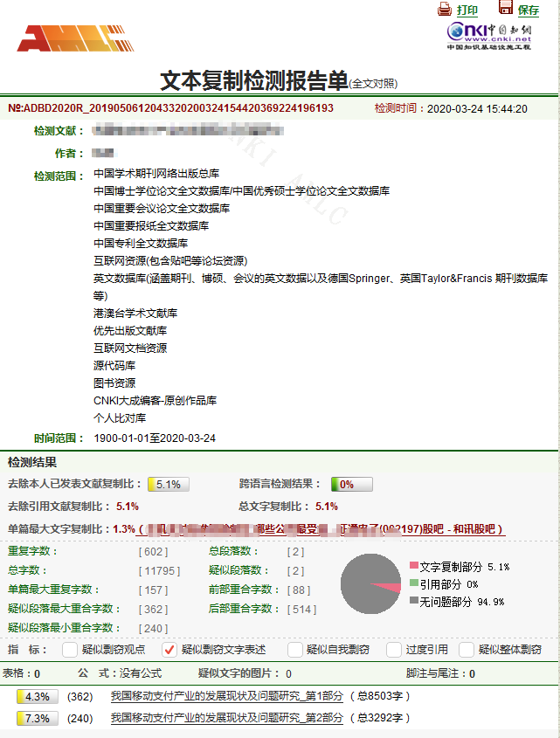This screenshot has width=560, height=738.
Task: Check the 疑似自我剽窃 checkbox
Action: [x=294, y=650]
